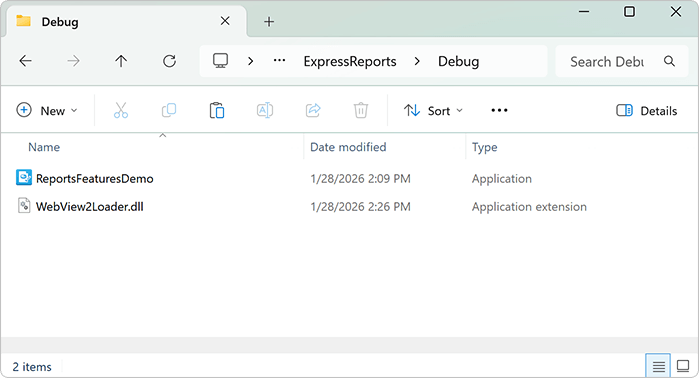Open the See more toolbar options
699x378 pixels.
click(499, 110)
